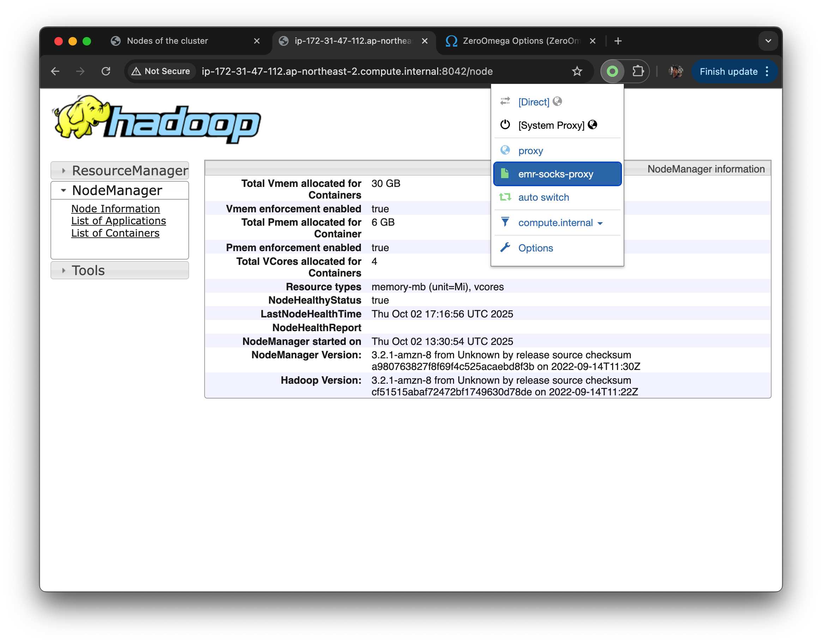Go back using the back arrow

tap(55, 71)
